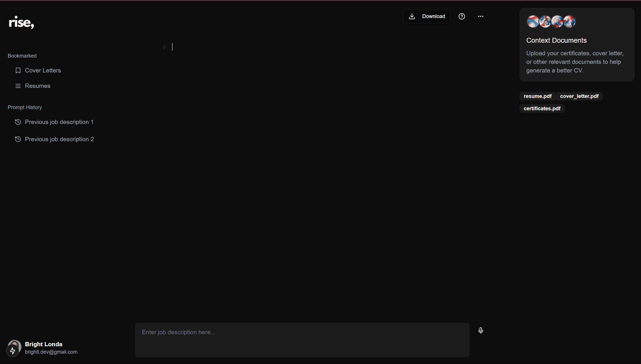The image size is (641, 364).
Task: Click the Cover Letters bookmark icon
Action: pos(18,70)
